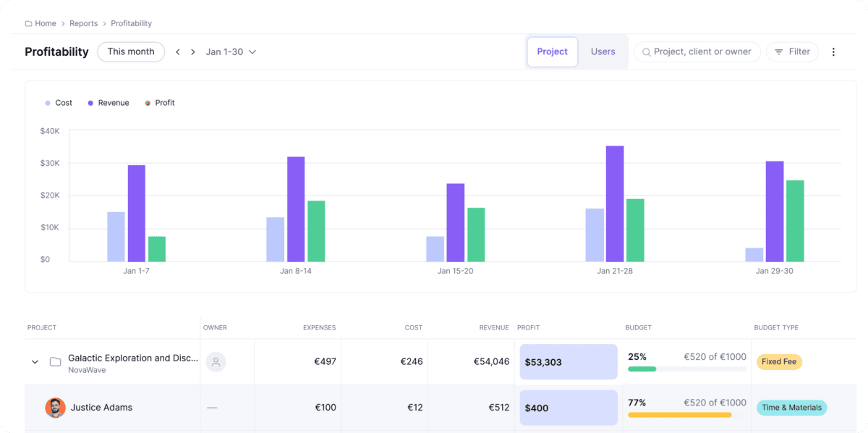
Task: Click the €100 expenses cell
Action: [x=325, y=408]
